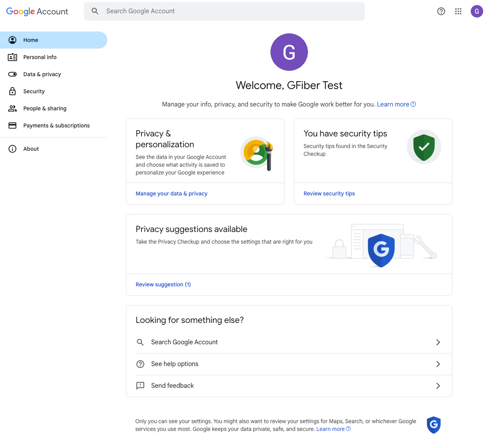The image size is (489, 448).
Task: Click Manage your data & privacy link
Action: 171,193
